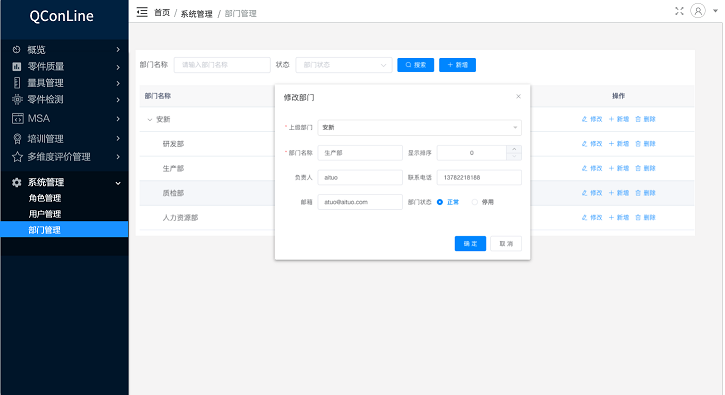
Task: Click 新增 action in 安新 row
Action: pyautogui.click(x=619, y=119)
